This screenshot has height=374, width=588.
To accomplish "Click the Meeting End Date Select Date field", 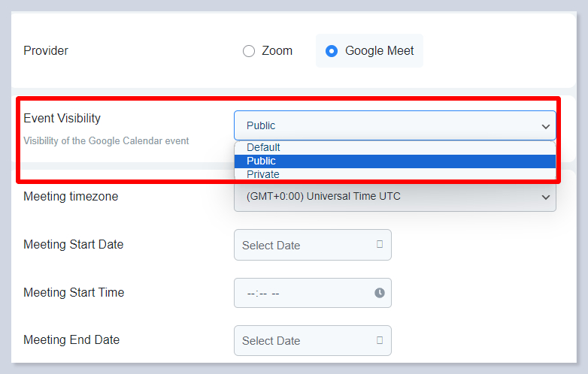I will [x=301, y=340].
